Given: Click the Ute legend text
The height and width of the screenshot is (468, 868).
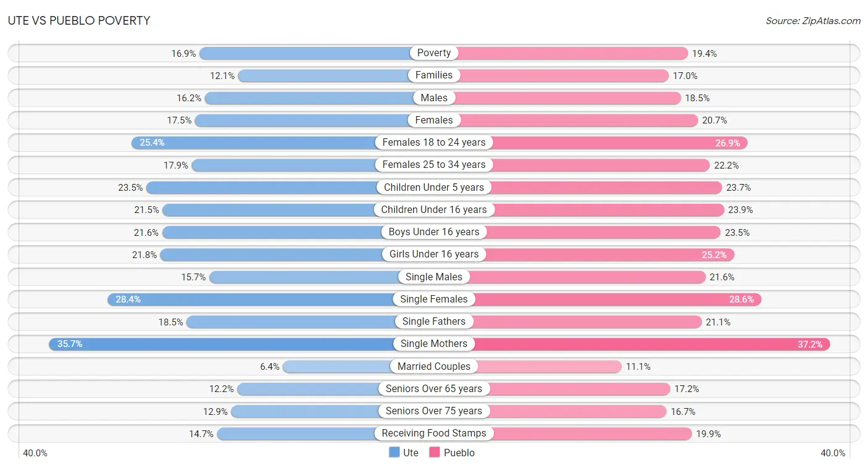Looking at the screenshot, I should [411, 453].
